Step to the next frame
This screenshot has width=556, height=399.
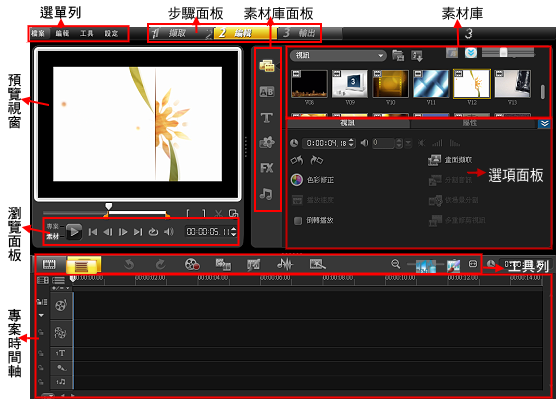pos(123,232)
